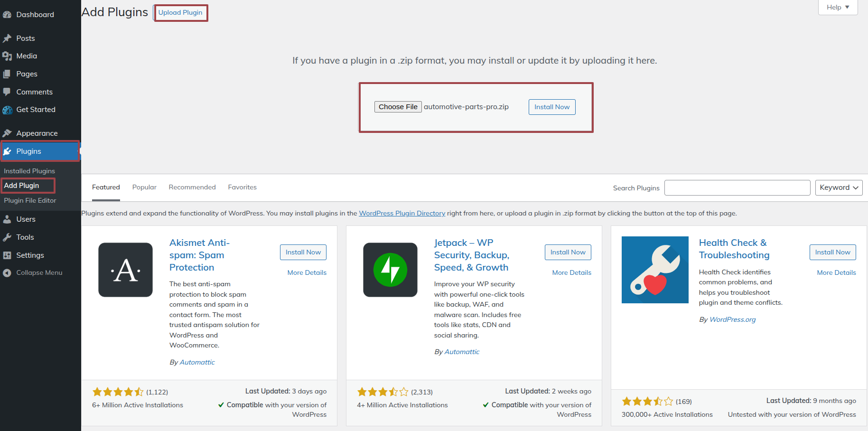
Task: Click the Akismet star rating
Action: click(x=118, y=392)
